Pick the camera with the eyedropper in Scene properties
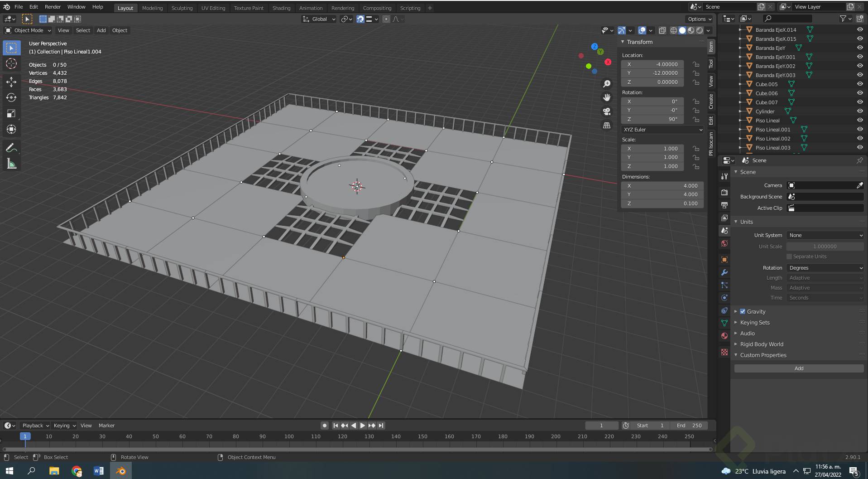The width and height of the screenshot is (868, 479). tap(859, 185)
